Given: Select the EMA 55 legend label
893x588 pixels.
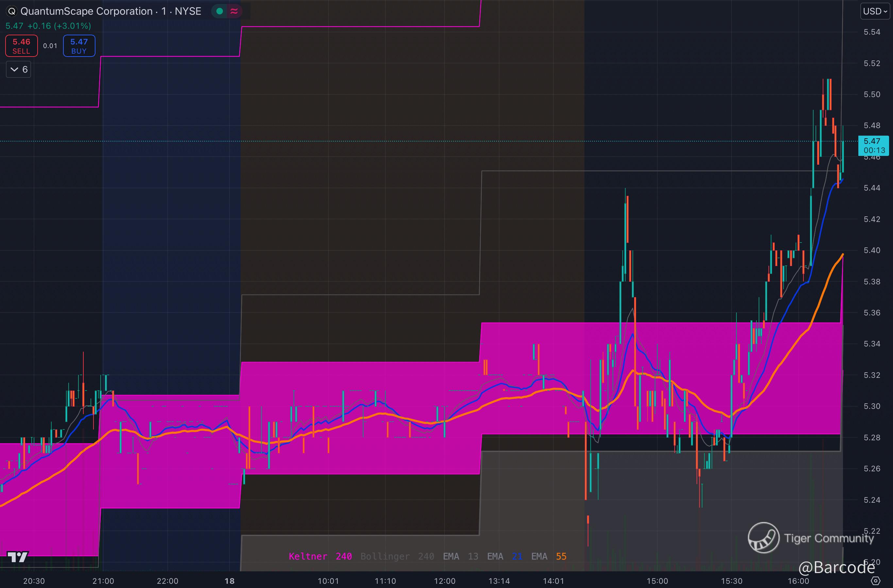Looking at the screenshot, I should click(x=548, y=556).
